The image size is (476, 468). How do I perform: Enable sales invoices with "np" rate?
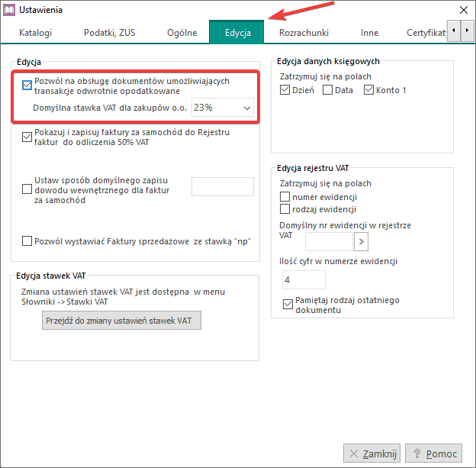coord(27,241)
